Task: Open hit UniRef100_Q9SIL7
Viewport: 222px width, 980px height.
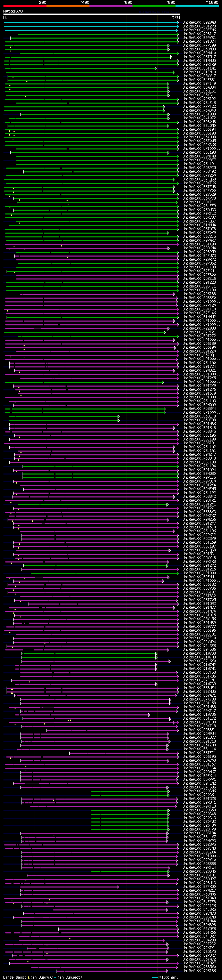Action: pyautogui.click(x=199, y=34)
